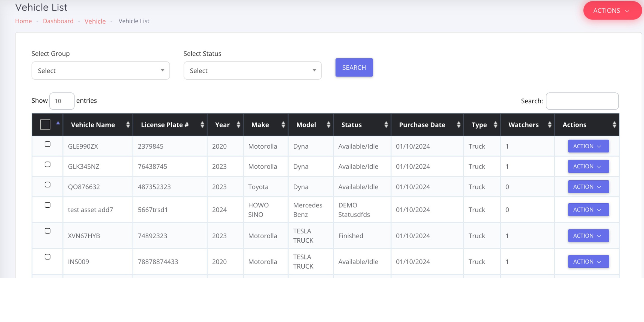Sort the Model column using arrows
This screenshot has height=322, width=644.
[328, 125]
